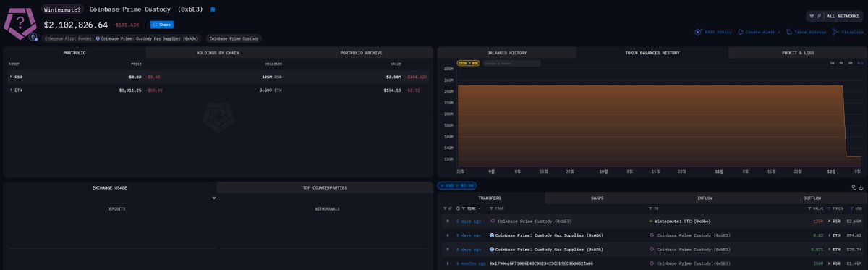
Task: Click the Holdings column header
Action: click(273, 64)
